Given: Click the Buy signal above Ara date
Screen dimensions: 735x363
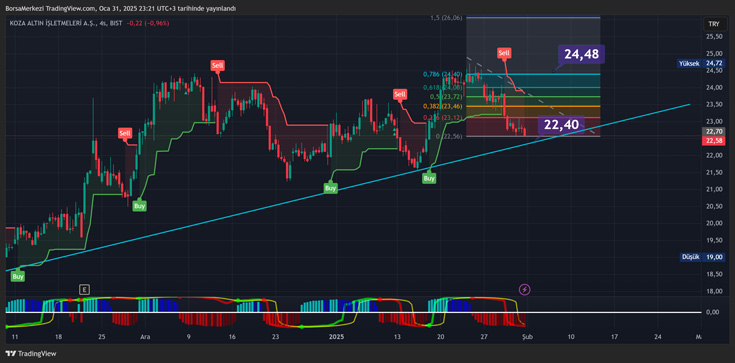Looking at the screenshot, I should (x=139, y=205).
